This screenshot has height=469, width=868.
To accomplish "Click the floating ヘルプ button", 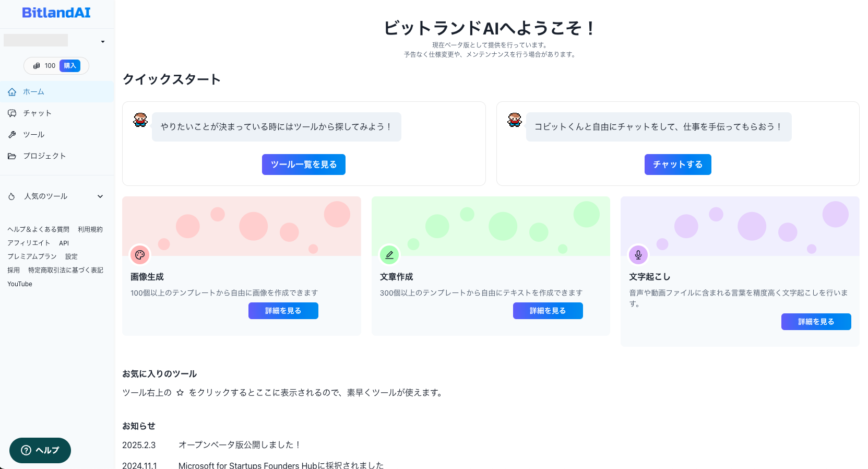I will (x=40, y=450).
